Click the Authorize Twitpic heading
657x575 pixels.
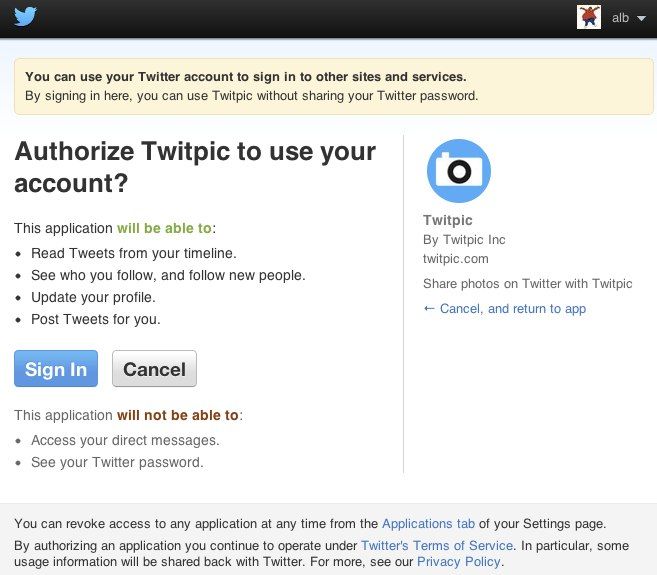click(195, 167)
